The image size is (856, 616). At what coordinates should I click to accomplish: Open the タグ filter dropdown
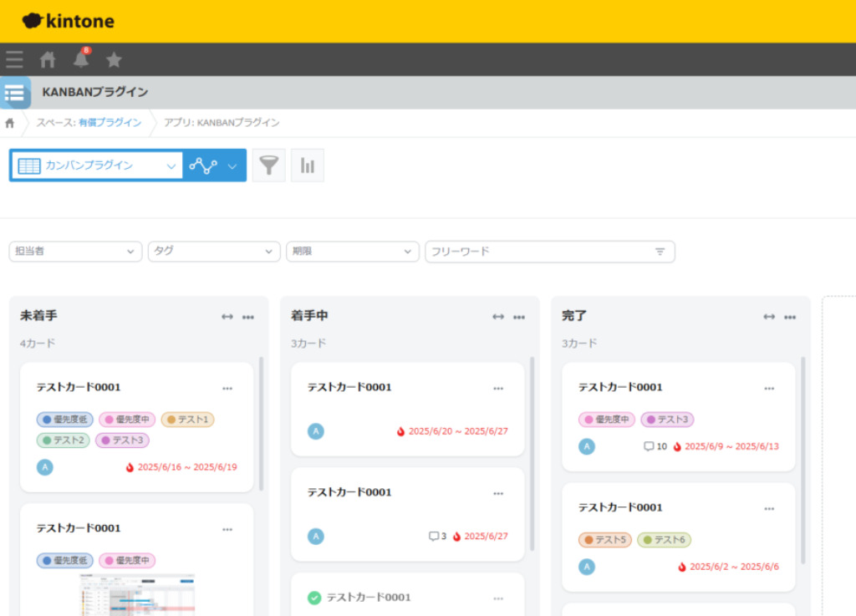click(214, 252)
